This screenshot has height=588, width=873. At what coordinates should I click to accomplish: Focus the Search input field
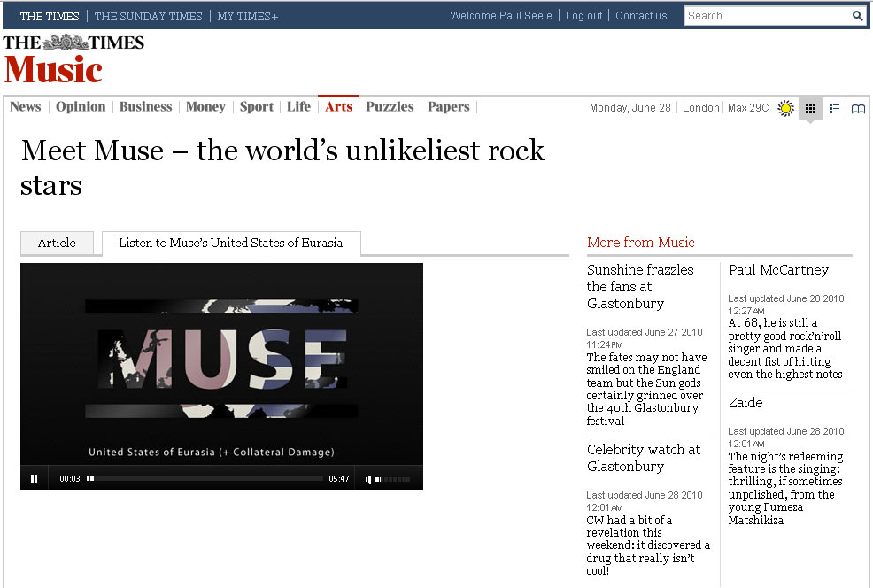(768, 16)
